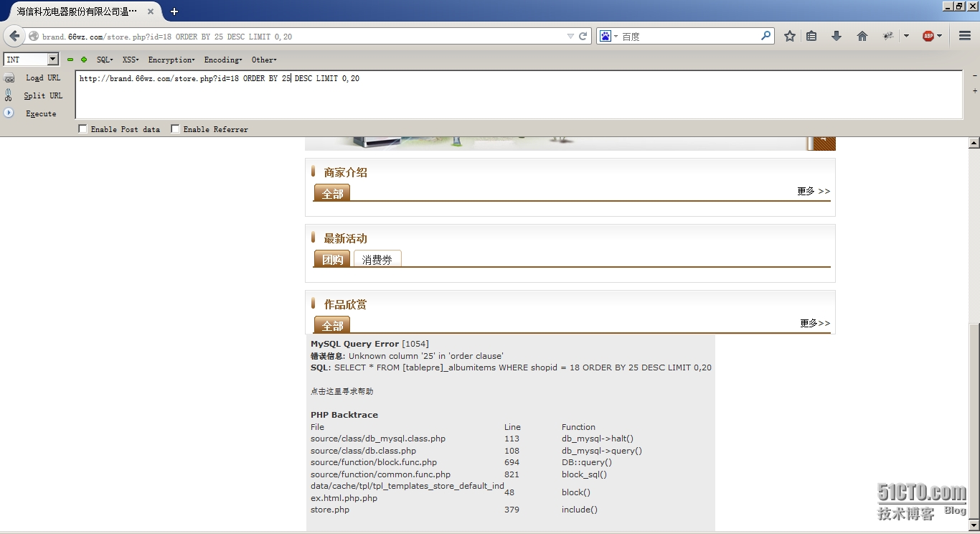Click the search magnifier icon
Viewport: 980px width, 534px height.
(766, 35)
